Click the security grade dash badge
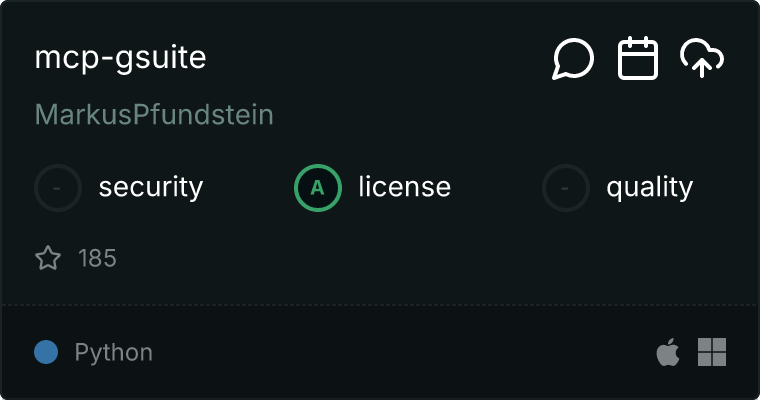Viewport: 760px width, 400px height. click(x=58, y=187)
